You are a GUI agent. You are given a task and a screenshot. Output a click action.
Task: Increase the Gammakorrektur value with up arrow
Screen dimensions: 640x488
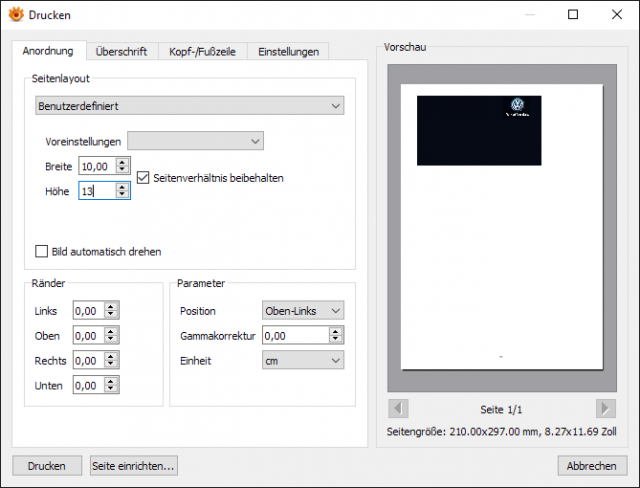point(336,331)
